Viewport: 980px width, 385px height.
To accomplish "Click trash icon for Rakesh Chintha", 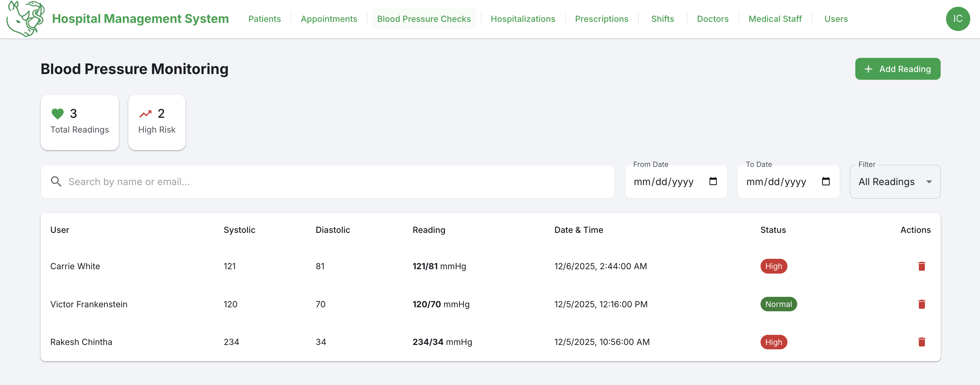I will click(x=921, y=342).
